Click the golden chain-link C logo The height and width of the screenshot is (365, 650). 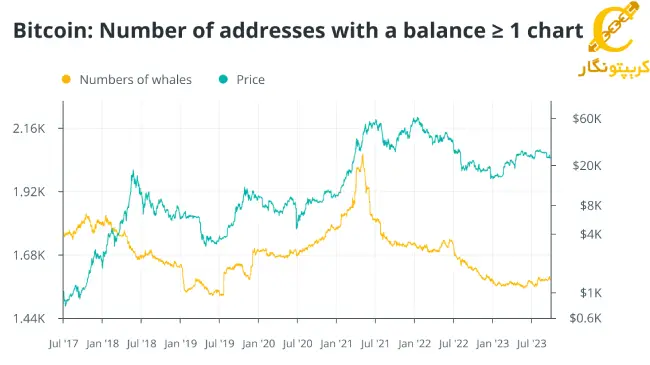tap(614, 27)
